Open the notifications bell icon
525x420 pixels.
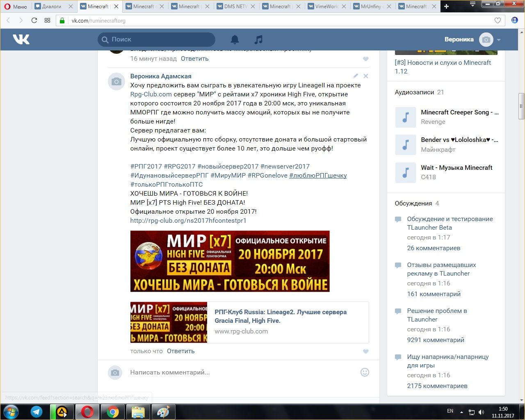coord(235,39)
